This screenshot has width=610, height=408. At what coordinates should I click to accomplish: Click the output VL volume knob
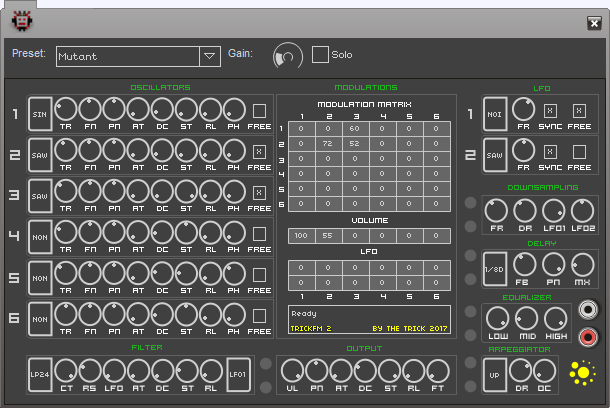pyautogui.click(x=291, y=370)
